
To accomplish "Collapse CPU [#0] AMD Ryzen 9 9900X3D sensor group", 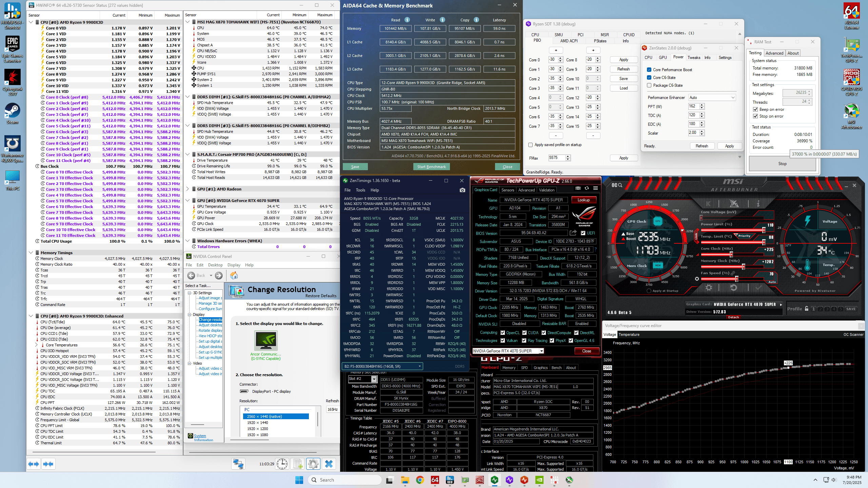I will click(x=31, y=22).
